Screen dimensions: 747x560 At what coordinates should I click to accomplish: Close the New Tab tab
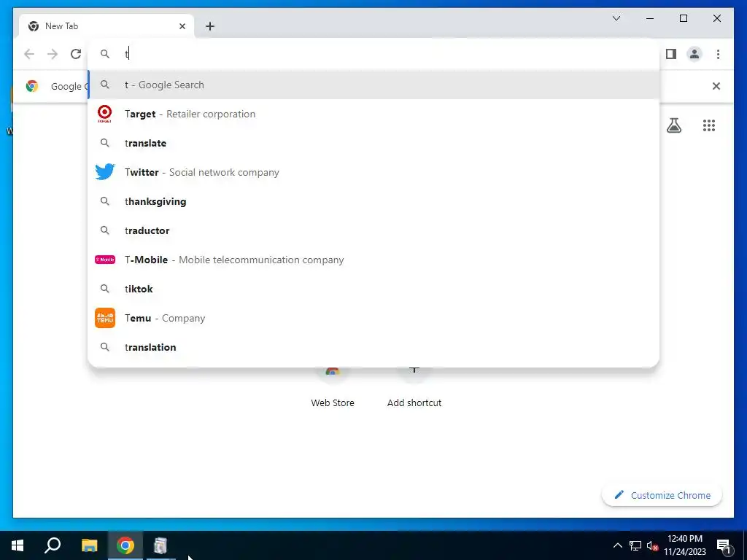(182, 26)
